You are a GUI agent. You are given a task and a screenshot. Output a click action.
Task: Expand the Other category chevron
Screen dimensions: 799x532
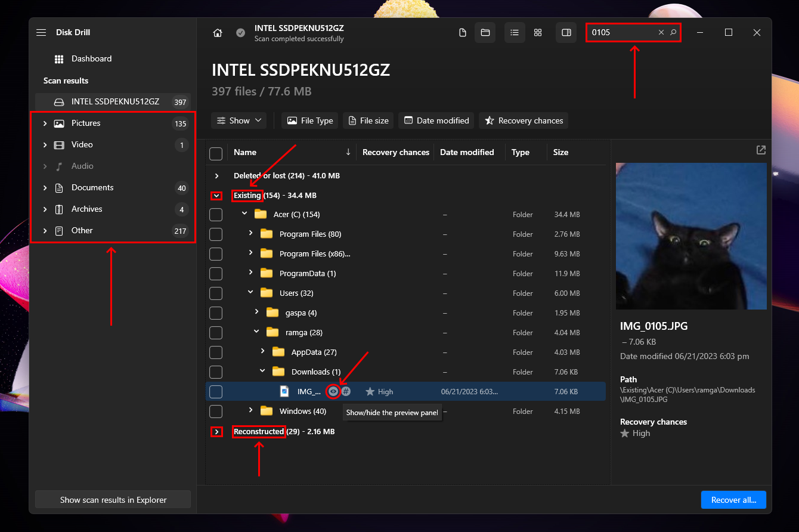coord(45,231)
